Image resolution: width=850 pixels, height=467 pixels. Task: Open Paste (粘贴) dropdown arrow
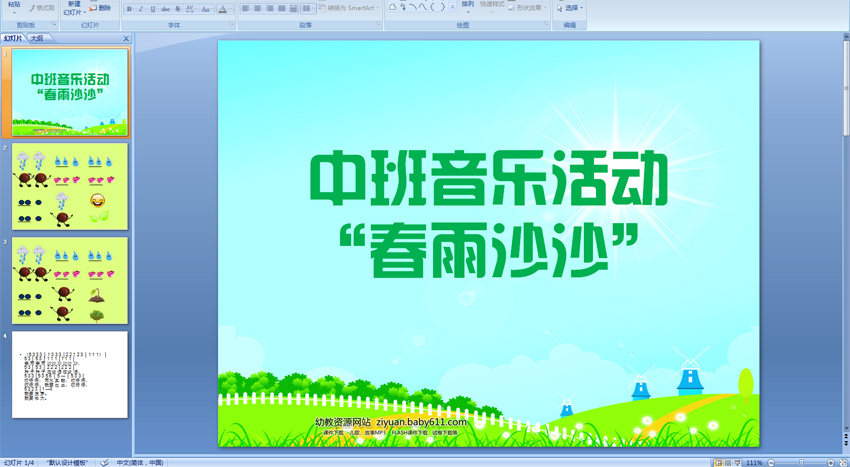[14, 12]
